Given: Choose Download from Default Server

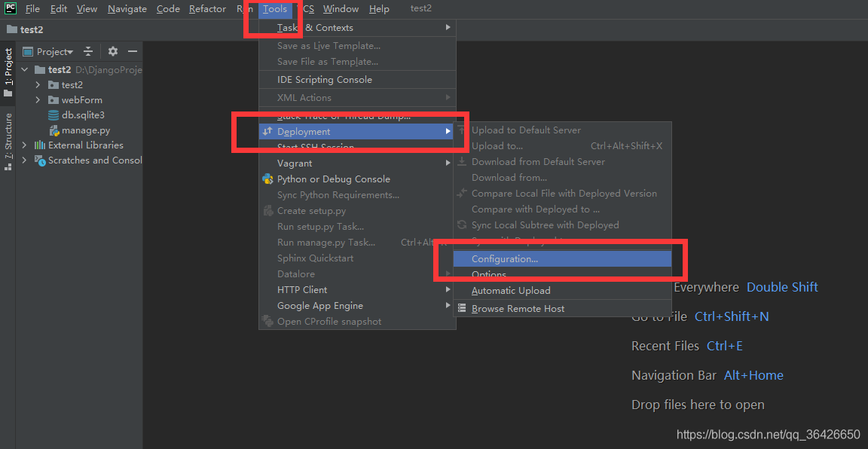Looking at the screenshot, I should pyautogui.click(x=562, y=162).
